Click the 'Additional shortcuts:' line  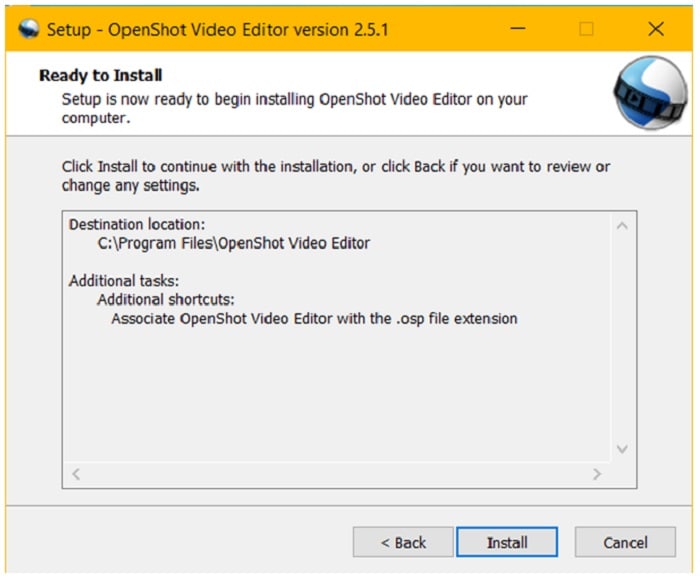click(x=166, y=300)
